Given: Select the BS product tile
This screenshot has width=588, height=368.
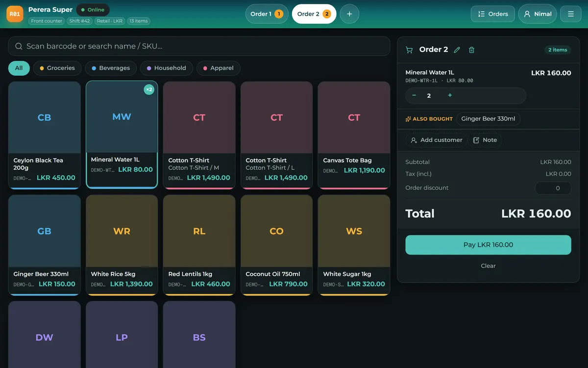Looking at the screenshot, I should tap(199, 335).
